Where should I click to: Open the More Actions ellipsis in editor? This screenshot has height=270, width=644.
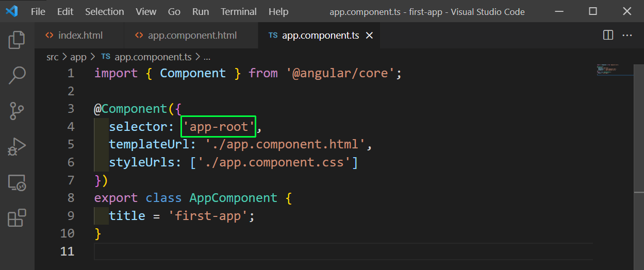(x=628, y=35)
